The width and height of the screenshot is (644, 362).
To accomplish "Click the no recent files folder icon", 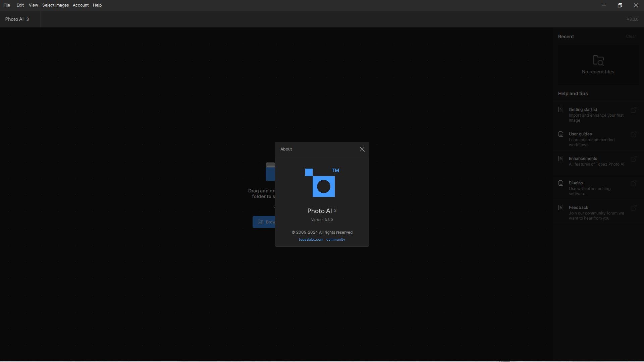I will (598, 60).
